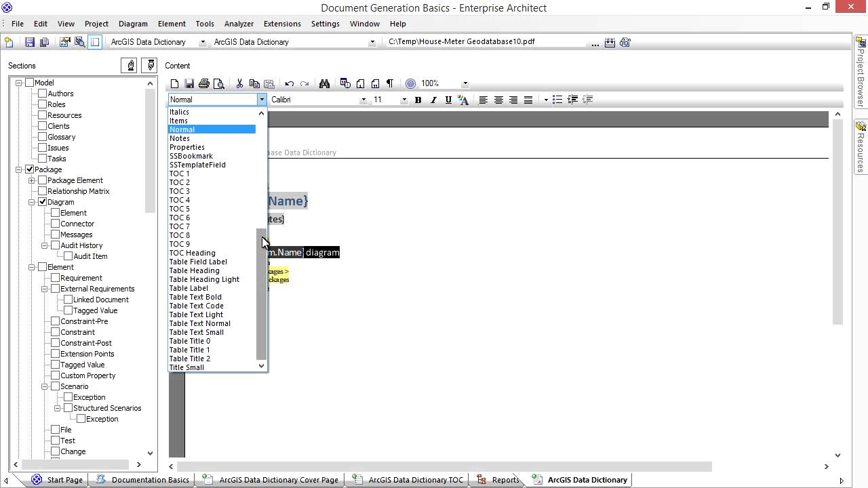868x488 pixels.
Task: Click the zoom icon beside 100%
Action: tap(410, 83)
